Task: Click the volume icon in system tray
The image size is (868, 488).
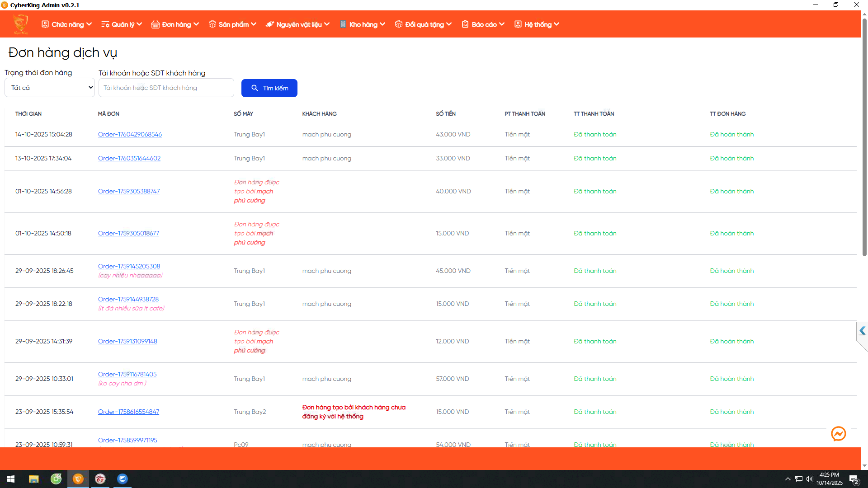Action: point(809,479)
